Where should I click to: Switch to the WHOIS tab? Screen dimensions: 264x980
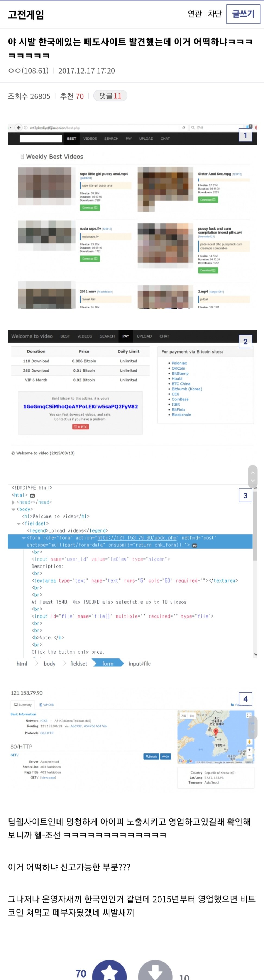click(x=47, y=705)
